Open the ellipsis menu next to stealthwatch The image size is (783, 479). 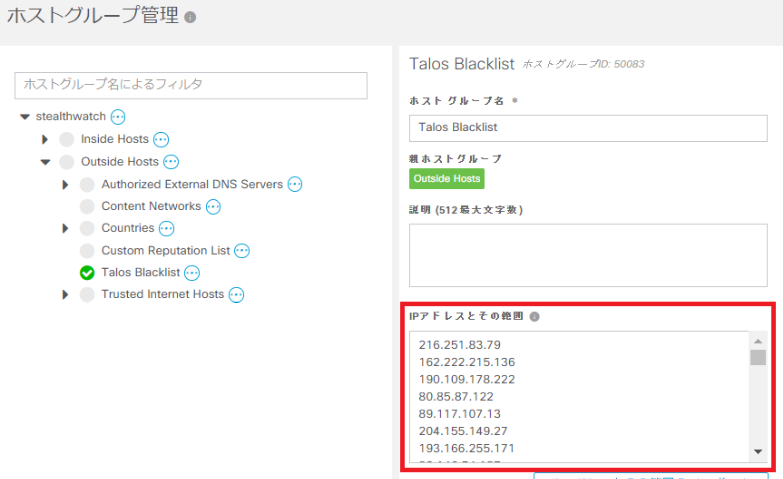pos(118,117)
